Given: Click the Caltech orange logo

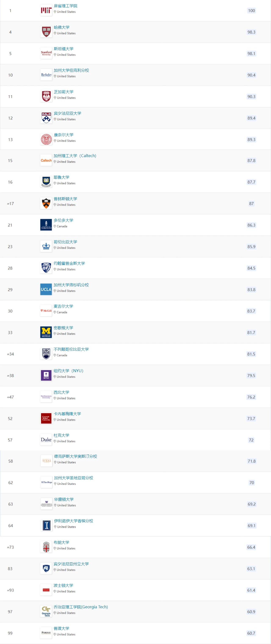Looking at the screenshot, I should coord(46,160).
